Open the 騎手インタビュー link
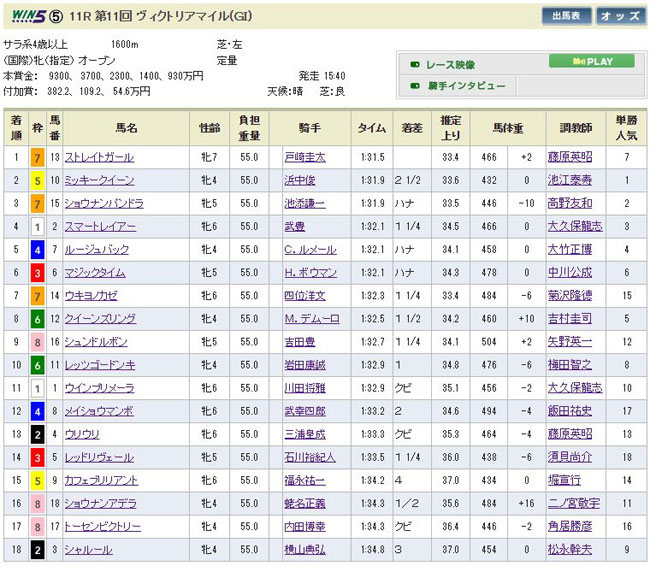 tap(465, 87)
